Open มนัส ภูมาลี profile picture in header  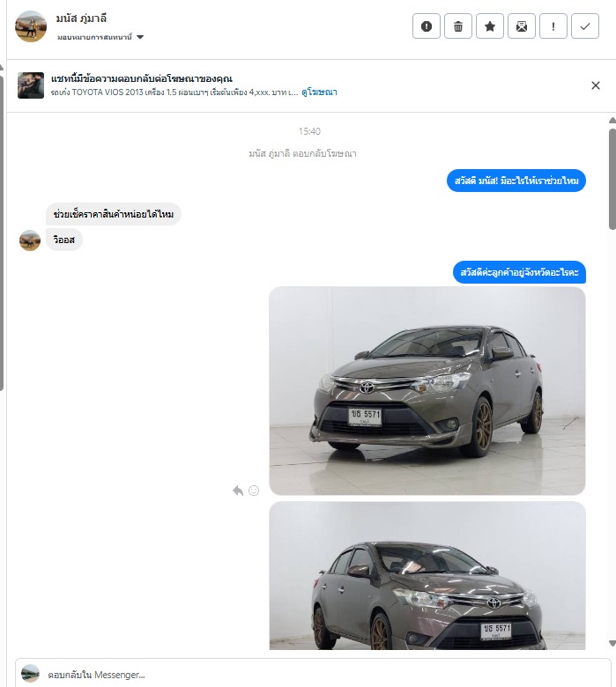[31, 26]
